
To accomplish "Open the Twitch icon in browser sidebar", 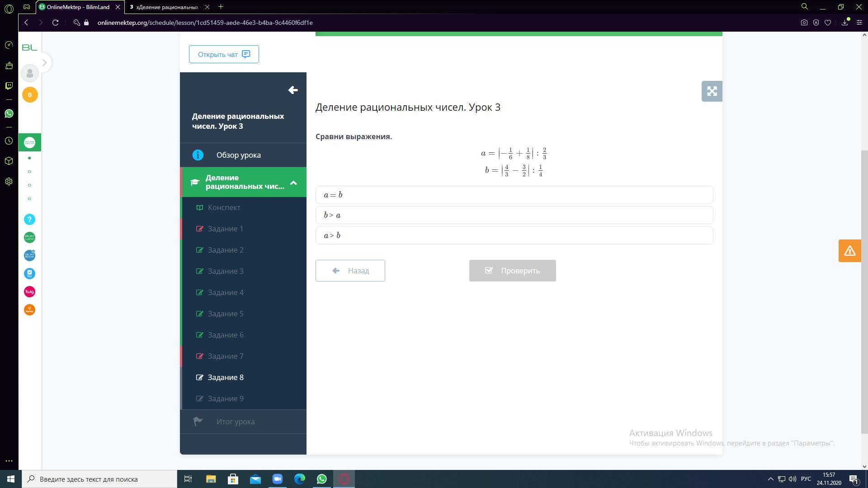I will [x=9, y=86].
